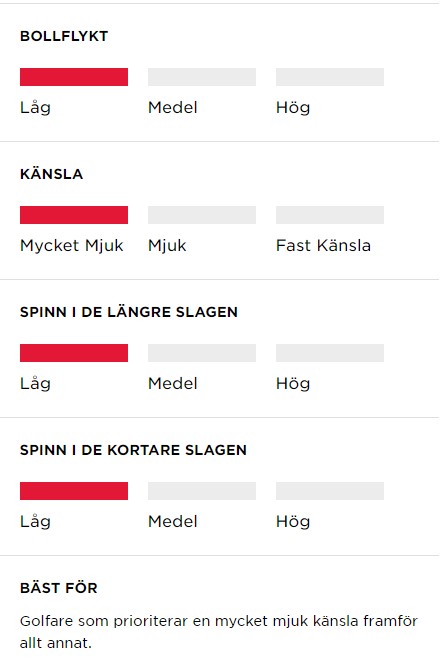Screen dimensions: 445x666
Task: Select the Hög bar under Bollflykt
Action: tap(330, 77)
